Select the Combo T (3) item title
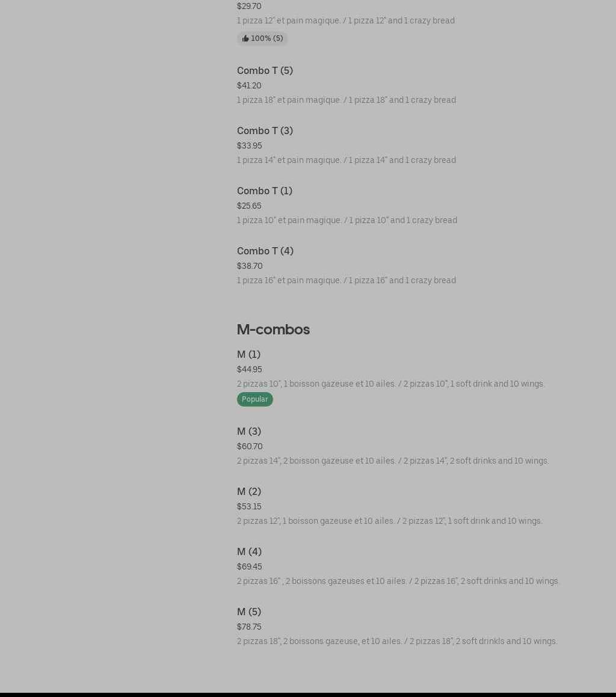The width and height of the screenshot is (616, 697). click(265, 130)
